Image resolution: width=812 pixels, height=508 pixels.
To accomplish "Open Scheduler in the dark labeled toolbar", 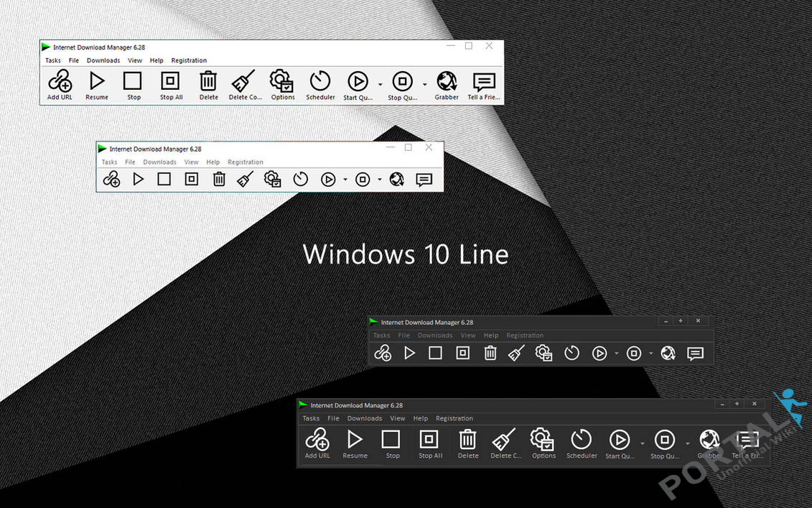I will click(582, 444).
